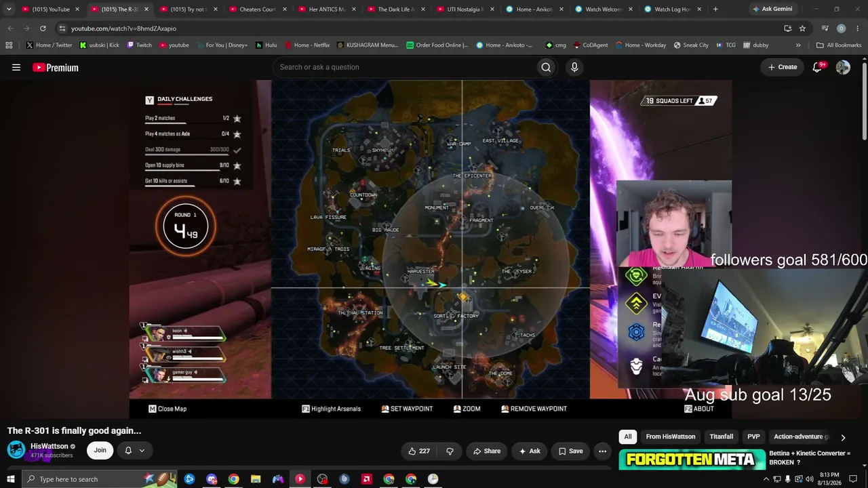The image size is (868, 488).
Task: Dislike the video with thumbs down
Action: click(450, 451)
